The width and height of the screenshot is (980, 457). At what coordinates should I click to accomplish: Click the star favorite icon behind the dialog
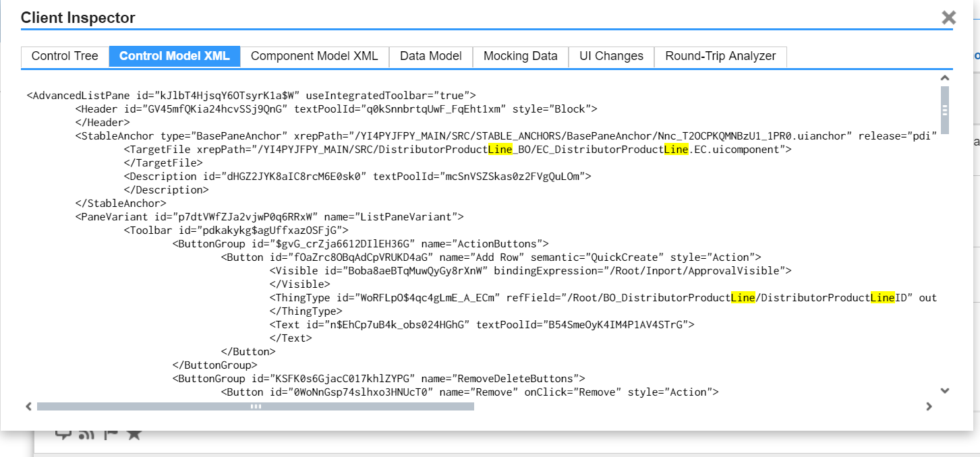[134, 434]
